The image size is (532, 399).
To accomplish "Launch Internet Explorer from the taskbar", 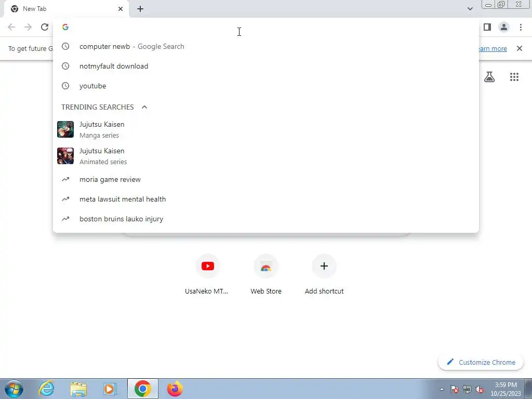I will coord(46,389).
